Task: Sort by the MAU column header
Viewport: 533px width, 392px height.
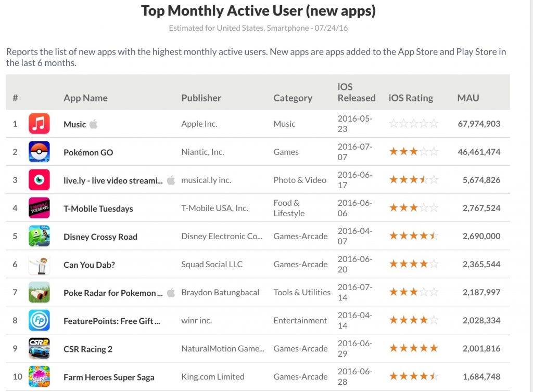Action: (x=468, y=98)
